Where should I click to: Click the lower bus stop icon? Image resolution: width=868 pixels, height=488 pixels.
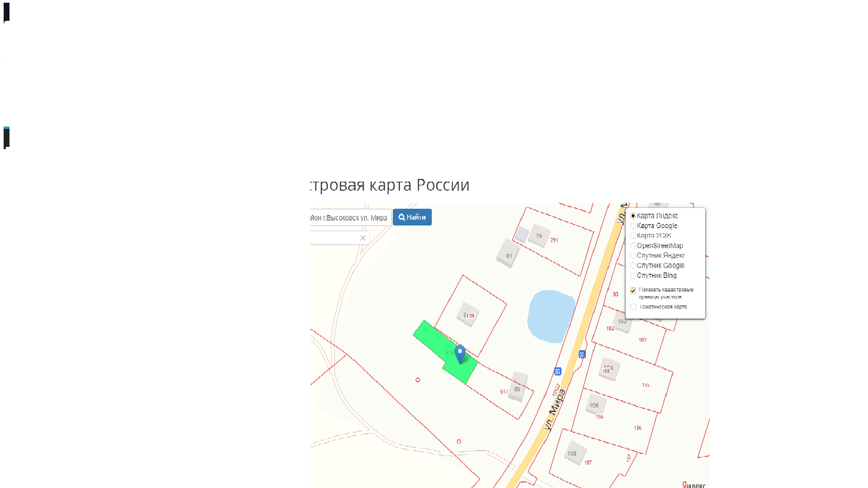point(557,371)
